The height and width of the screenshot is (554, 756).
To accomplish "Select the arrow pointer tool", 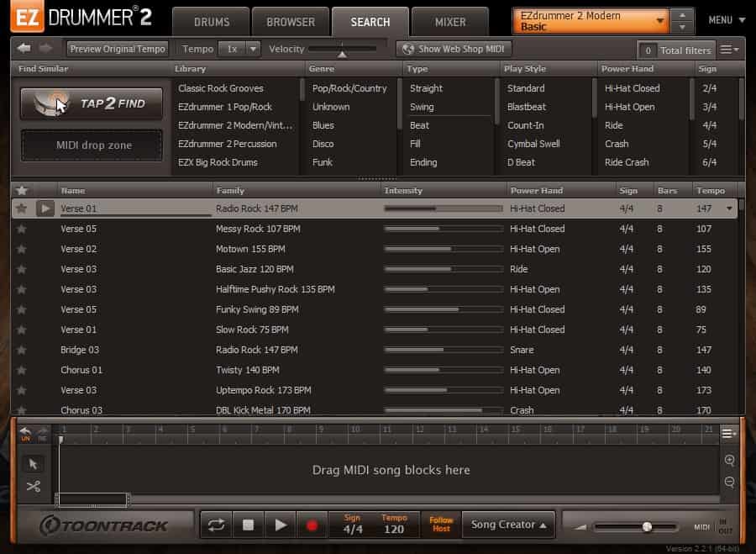I will tap(33, 464).
